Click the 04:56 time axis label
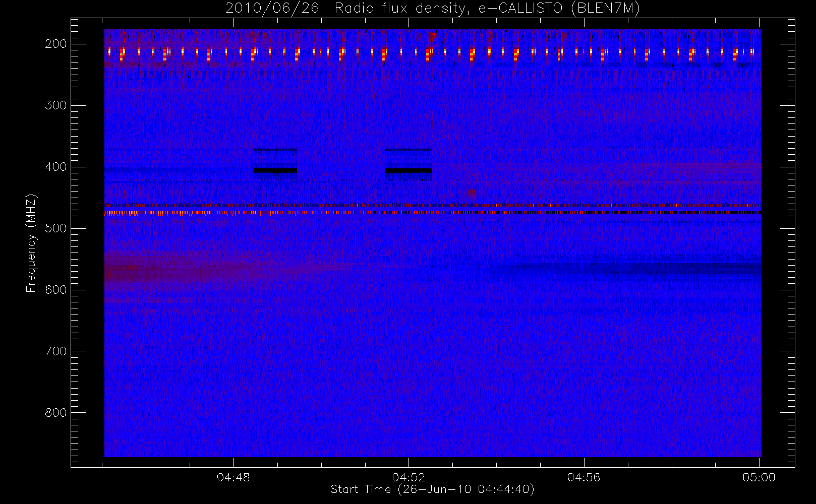 [x=584, y=477]
